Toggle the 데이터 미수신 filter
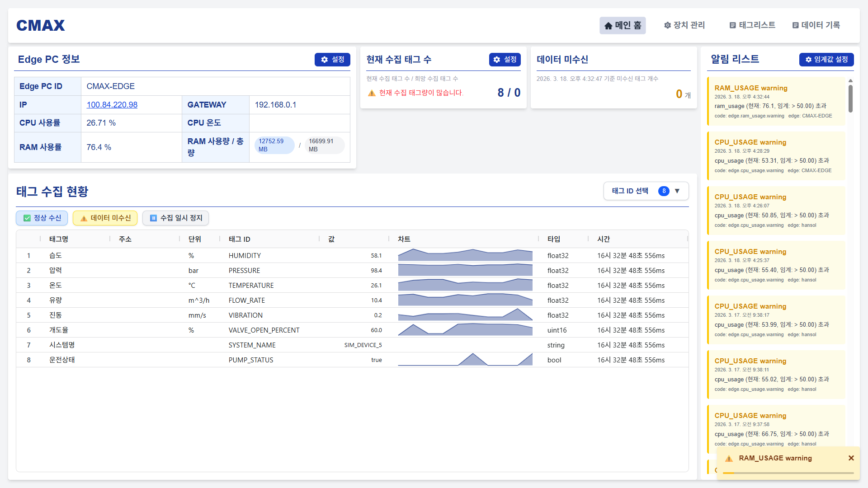Image resolution: width=868 pixels, height=488 pixels. pos(105,218)
